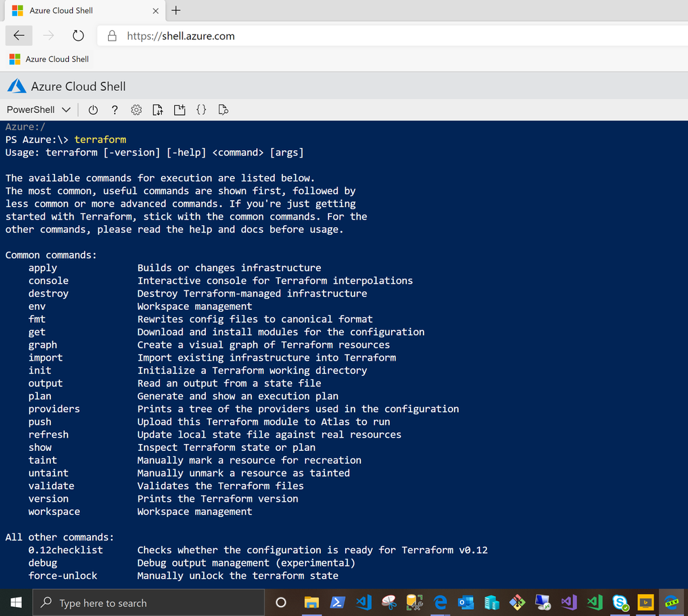This screenshot has height=616, width=688.
Task: Click the '0.12checklist' command entry
Action: tap(65, 550)
